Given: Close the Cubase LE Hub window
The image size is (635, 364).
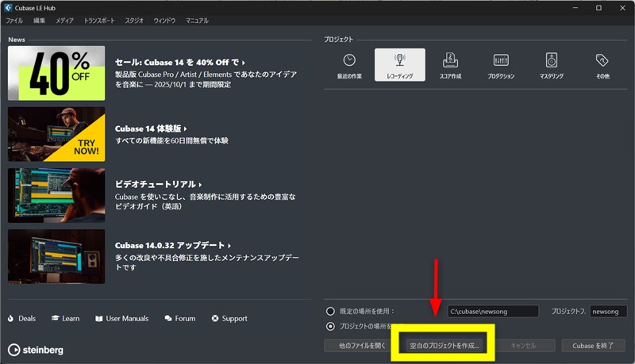Looking at the screenshot, I should click(x=622, y=8).
